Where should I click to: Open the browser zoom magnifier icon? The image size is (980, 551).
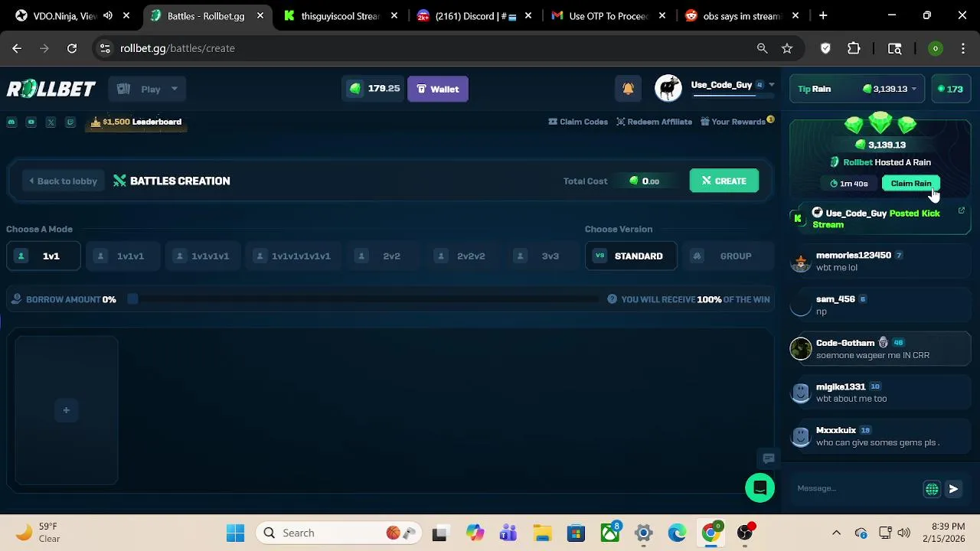pyautogui.click(x=762, y=48)
